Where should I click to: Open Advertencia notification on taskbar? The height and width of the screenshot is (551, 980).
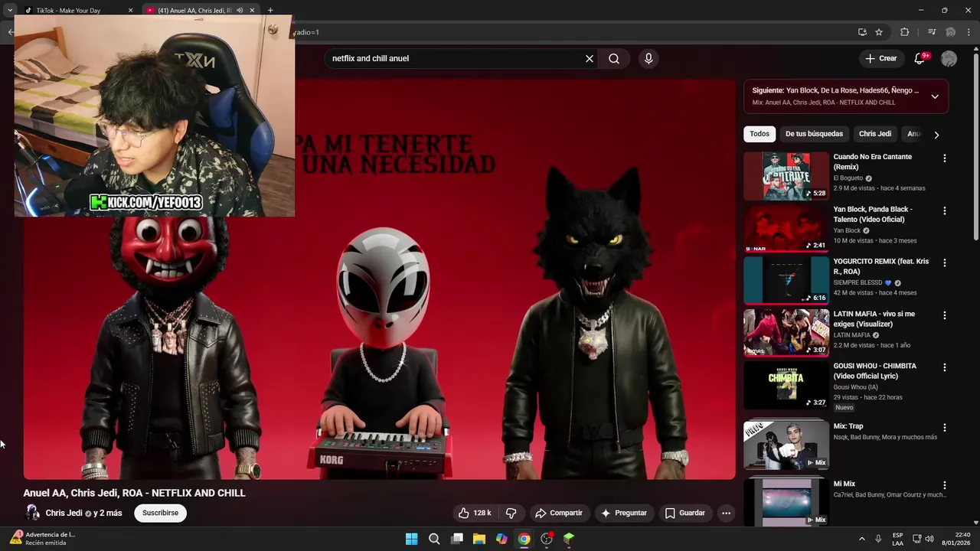42,538
